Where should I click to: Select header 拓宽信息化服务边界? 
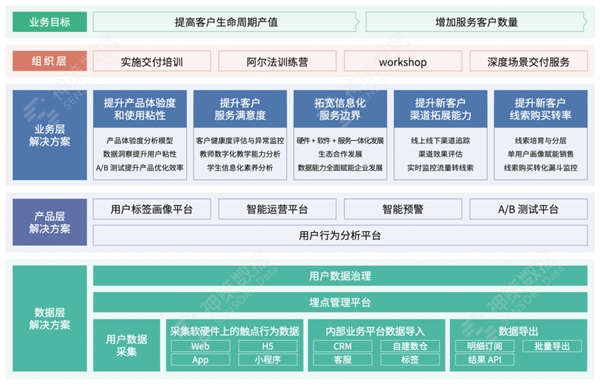340,109
